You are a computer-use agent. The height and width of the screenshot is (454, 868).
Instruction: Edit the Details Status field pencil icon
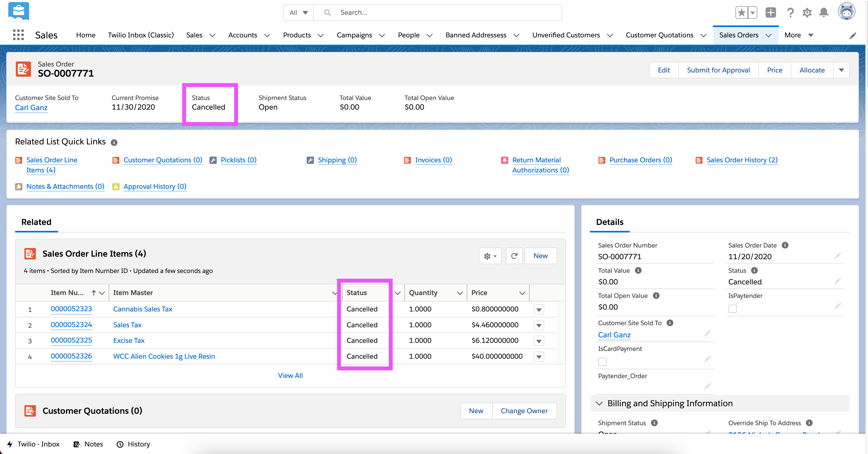click(x=838, y=281)
